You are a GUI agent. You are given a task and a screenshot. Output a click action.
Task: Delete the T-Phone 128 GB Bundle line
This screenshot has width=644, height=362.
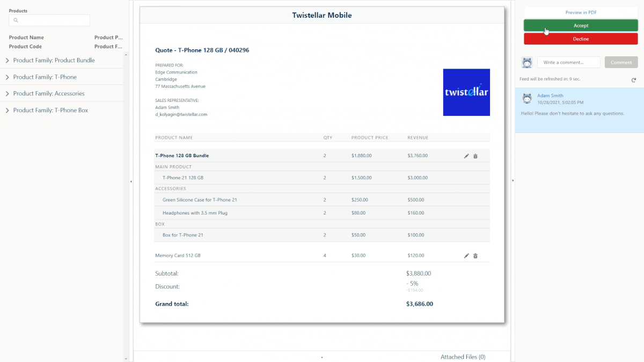[475, 156]
